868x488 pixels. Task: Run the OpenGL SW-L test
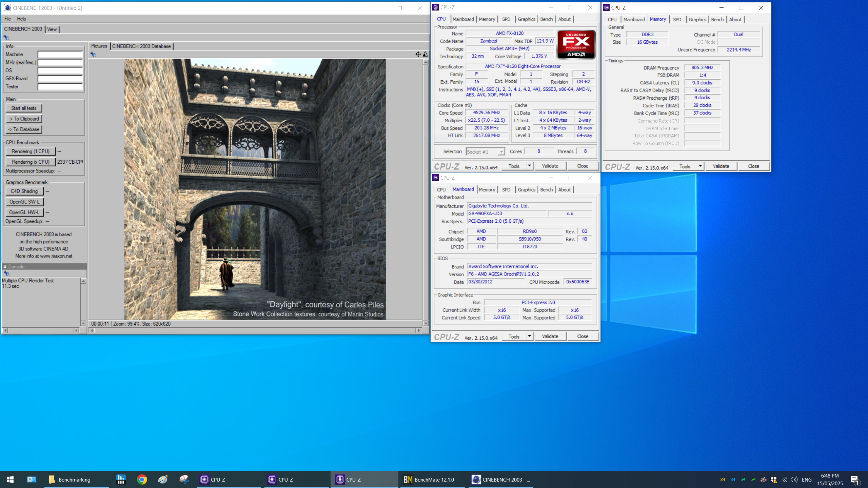click(x=24, y=202)
